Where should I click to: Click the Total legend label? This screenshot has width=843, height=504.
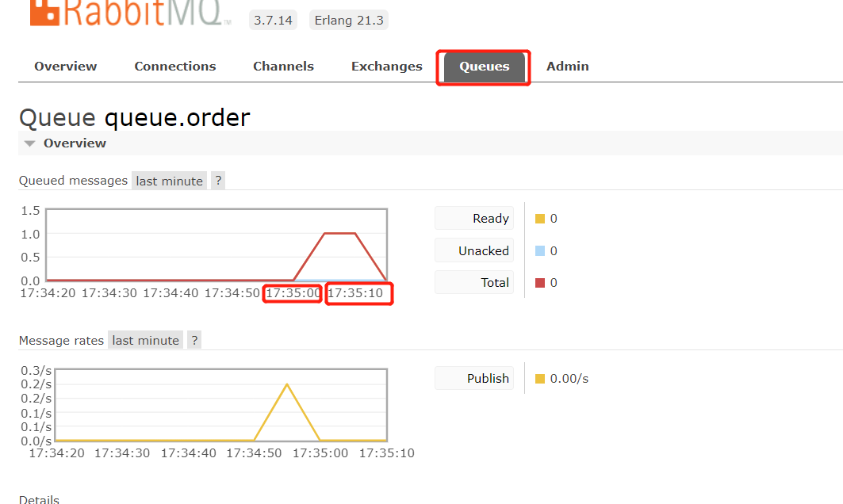click(x=474, y=283)
